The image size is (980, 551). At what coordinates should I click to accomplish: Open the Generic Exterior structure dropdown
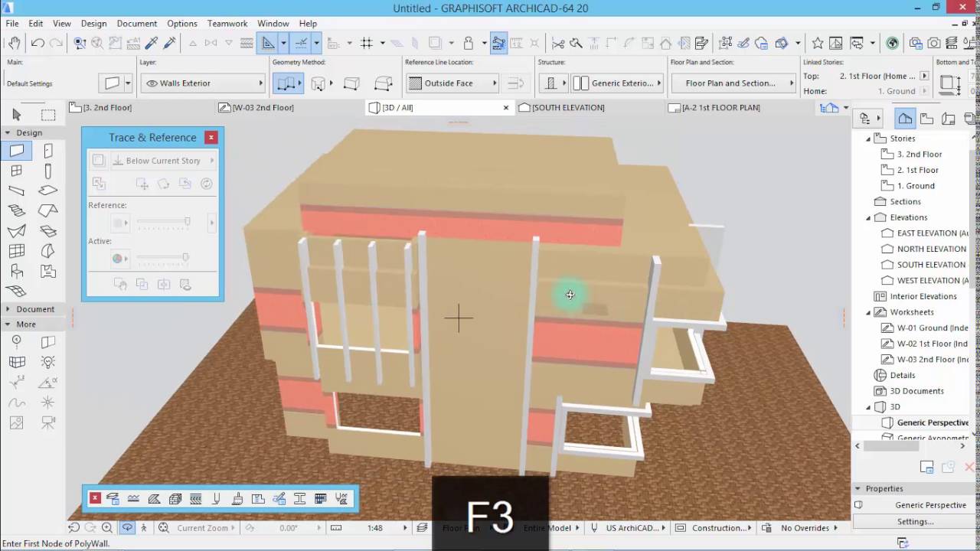pyautogui.click(x=618, y=83)
